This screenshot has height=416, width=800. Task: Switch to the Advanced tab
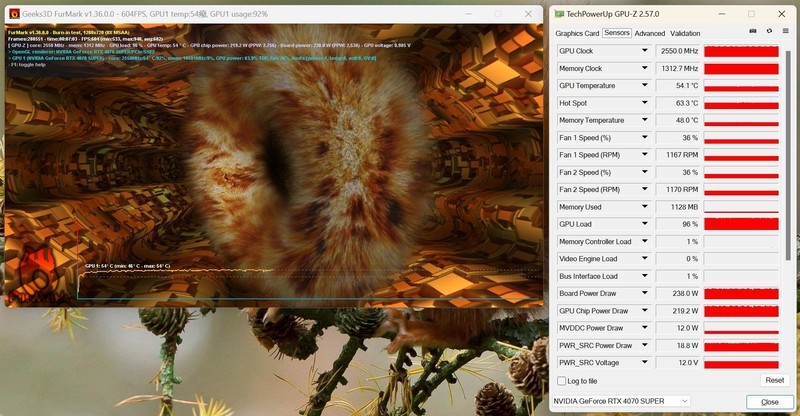(649, 33)
